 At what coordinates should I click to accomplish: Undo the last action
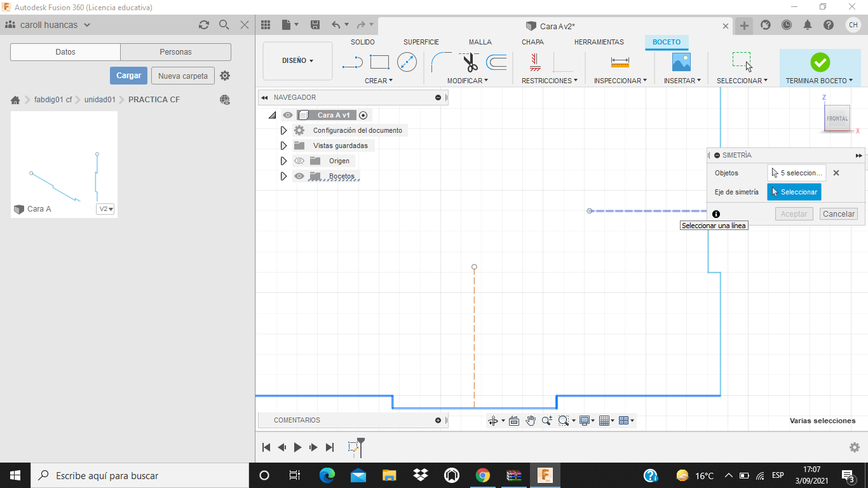(x=336, y=25)
